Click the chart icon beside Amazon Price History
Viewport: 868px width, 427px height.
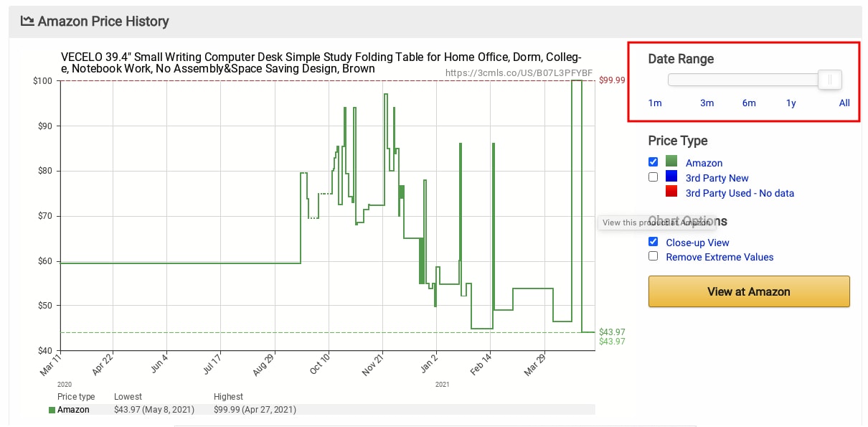click(x=27, y=21)
